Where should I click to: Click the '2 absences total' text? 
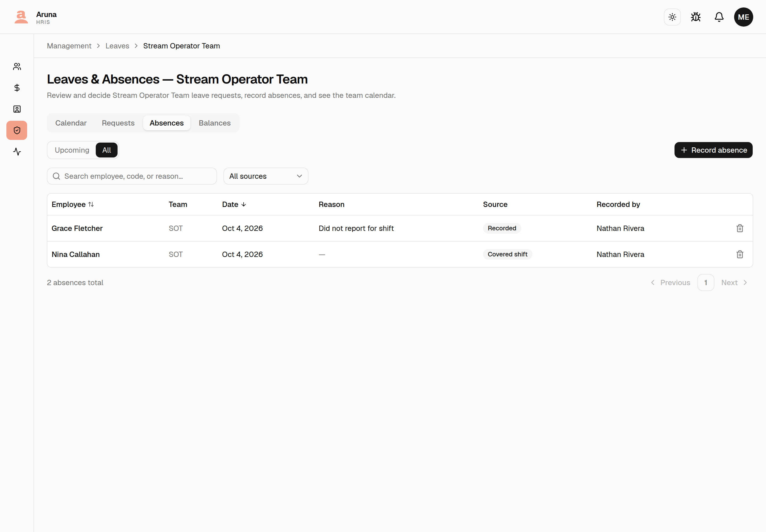pyautogui.click(x=75, y=283)
